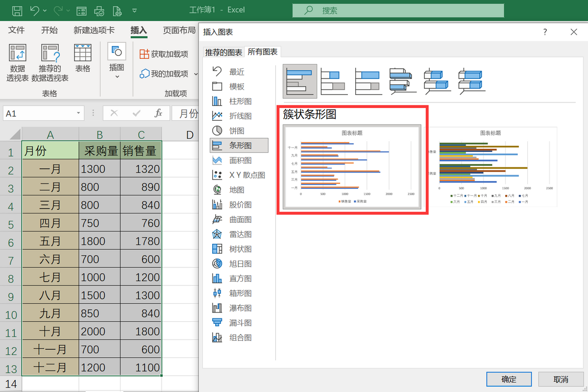Cancel the dialog with 取消 button
The height and width of the screenshot is (392, 588).
click(561, 379)
